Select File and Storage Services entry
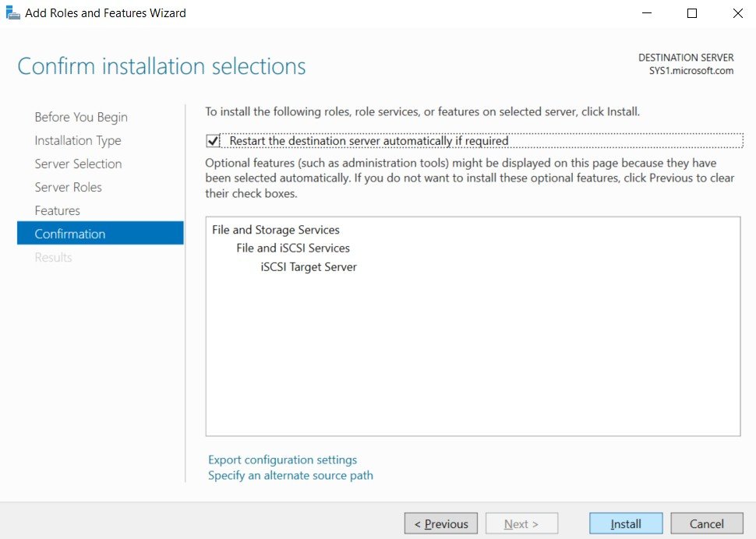 pos(276,230)
